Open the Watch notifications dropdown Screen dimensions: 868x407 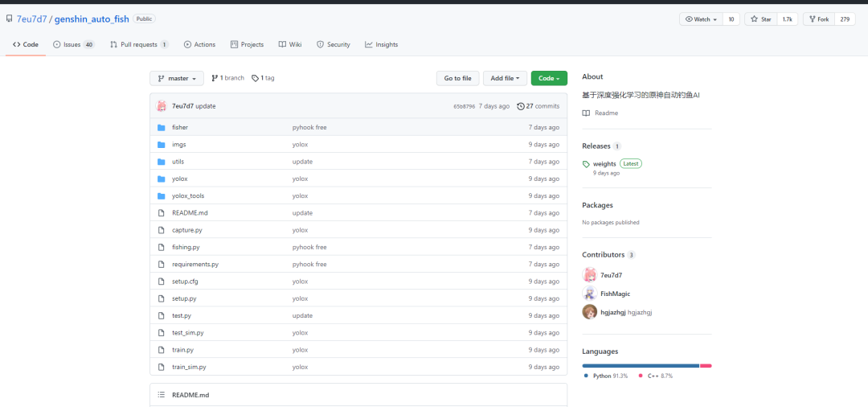(702, 19)
